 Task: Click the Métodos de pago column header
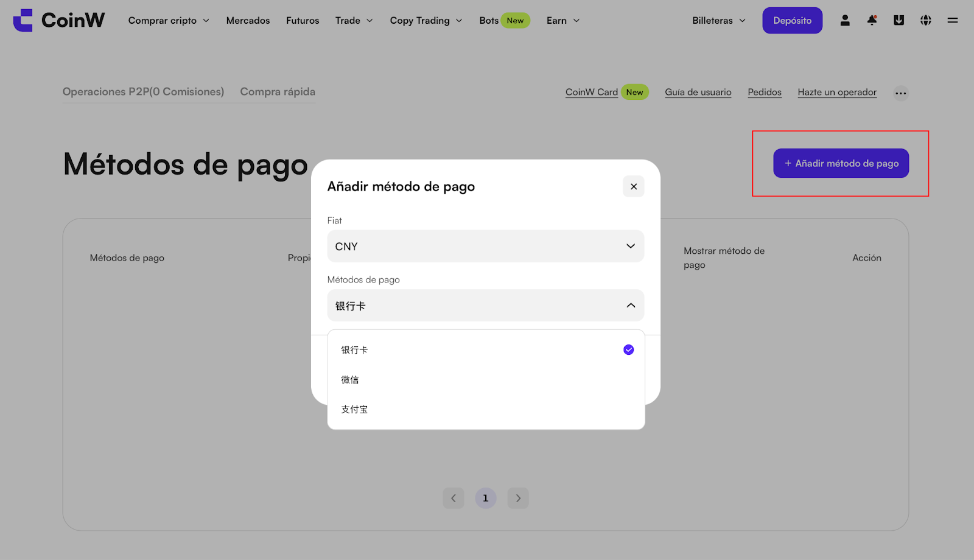127,257
